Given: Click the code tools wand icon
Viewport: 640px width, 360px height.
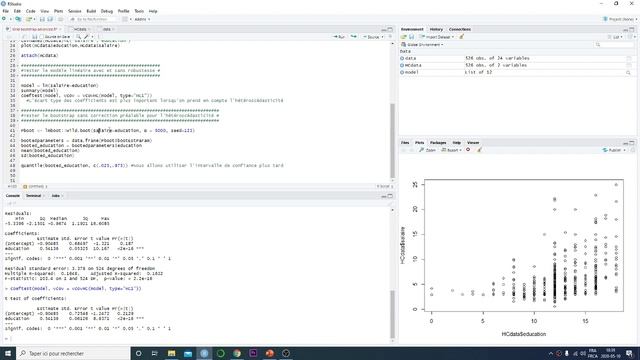Looking at the screenshot, I should (87, 37).
